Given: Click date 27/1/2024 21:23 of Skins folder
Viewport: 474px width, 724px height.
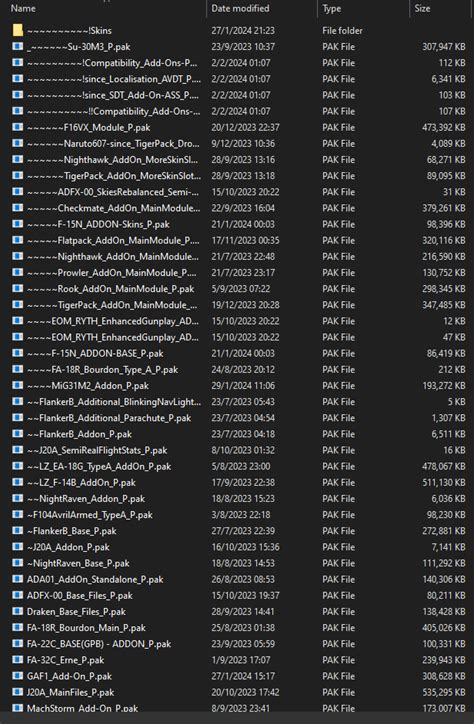Looking at the screenshot, I should [x=243, y=30].
